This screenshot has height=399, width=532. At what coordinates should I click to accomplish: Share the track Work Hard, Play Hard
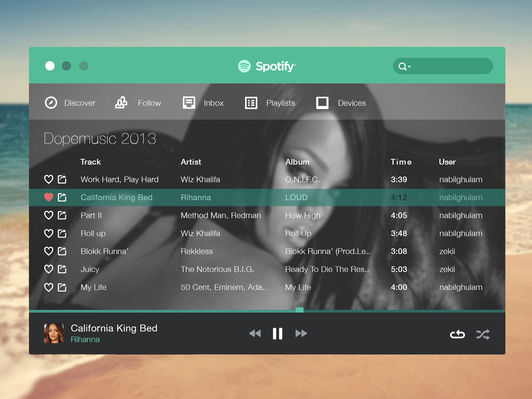(x=62, y=179)
